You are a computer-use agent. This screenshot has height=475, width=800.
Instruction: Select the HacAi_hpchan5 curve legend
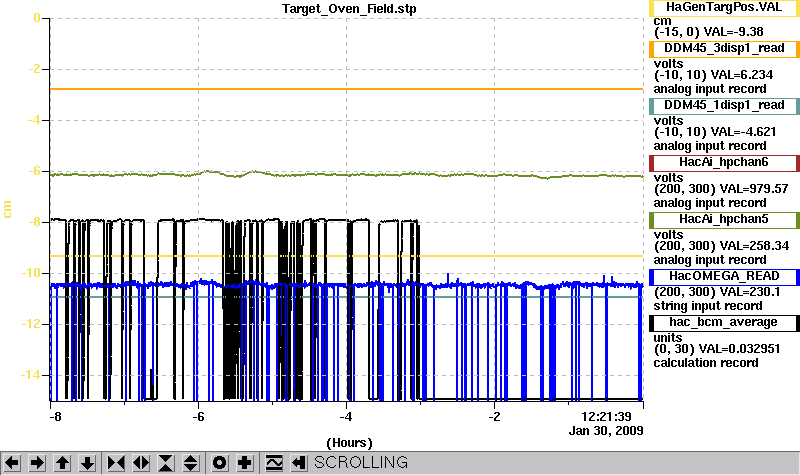point(724,220)
